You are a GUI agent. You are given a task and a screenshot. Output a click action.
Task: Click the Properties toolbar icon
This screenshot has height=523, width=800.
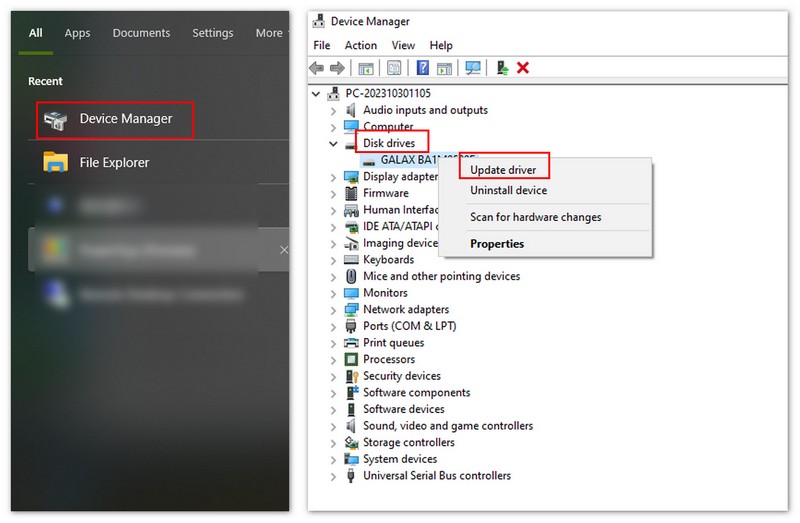[395, 68]
